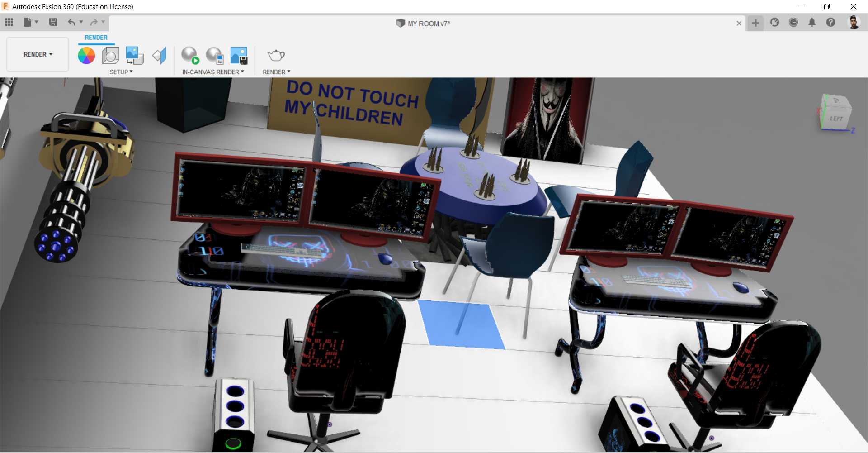Redo the last action
This screenshot has width=868, height=453.
pyautogui.click(x=94, y=22)
